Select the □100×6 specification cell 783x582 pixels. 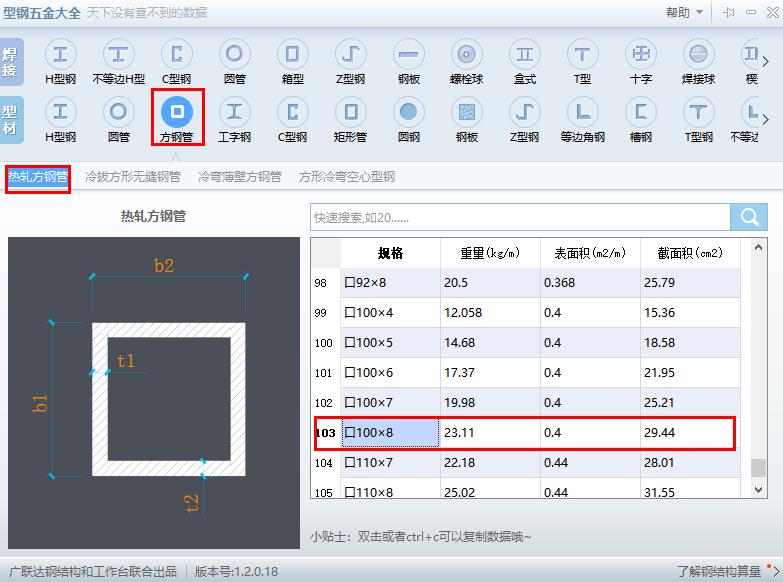point(391,373)
